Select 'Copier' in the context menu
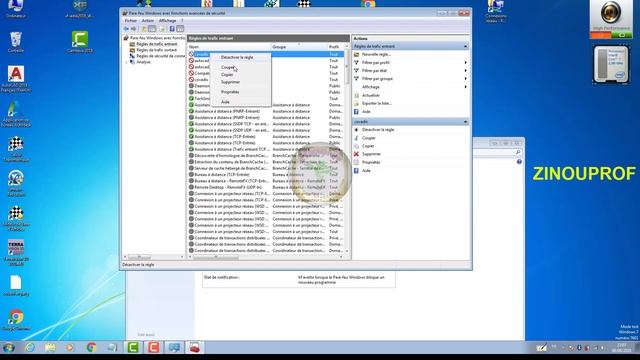640x360 pixels. point(227,75)
